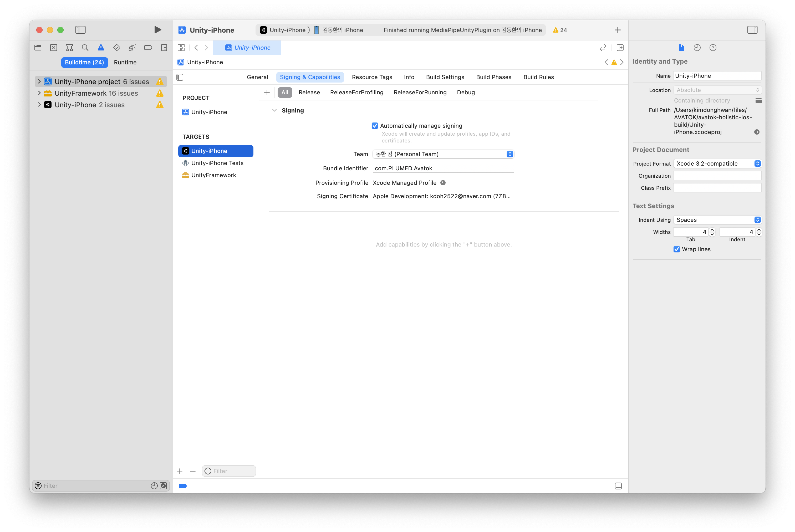This screenshot has width=795, height=532.
Task: Show the History inspector clock icon
Action: [697, 48]
